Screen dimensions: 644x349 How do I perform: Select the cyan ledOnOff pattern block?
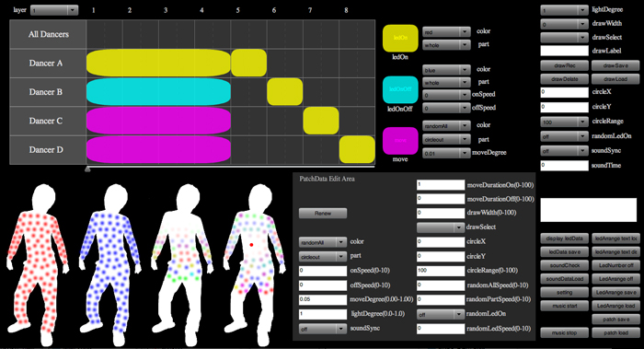400,89
